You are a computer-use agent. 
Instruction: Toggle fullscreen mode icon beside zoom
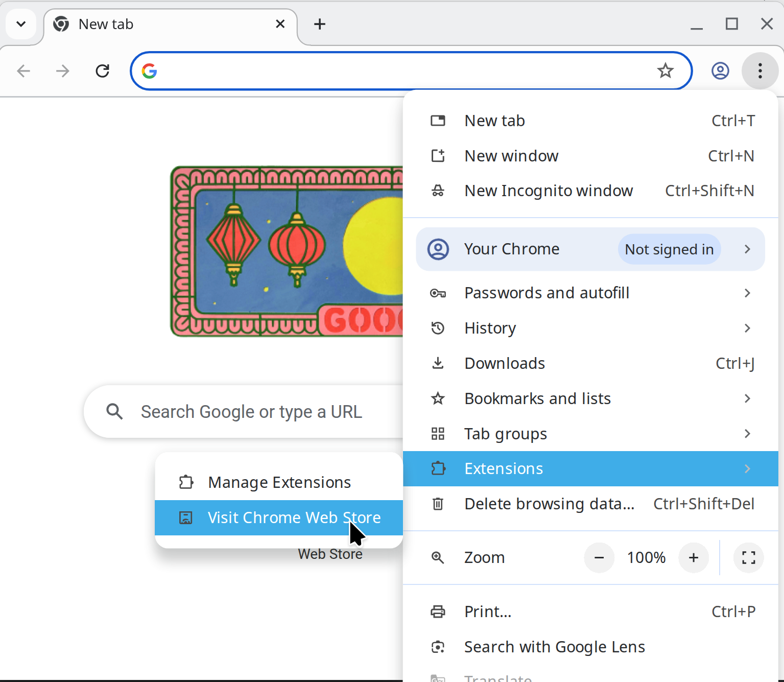coord(748,557)
